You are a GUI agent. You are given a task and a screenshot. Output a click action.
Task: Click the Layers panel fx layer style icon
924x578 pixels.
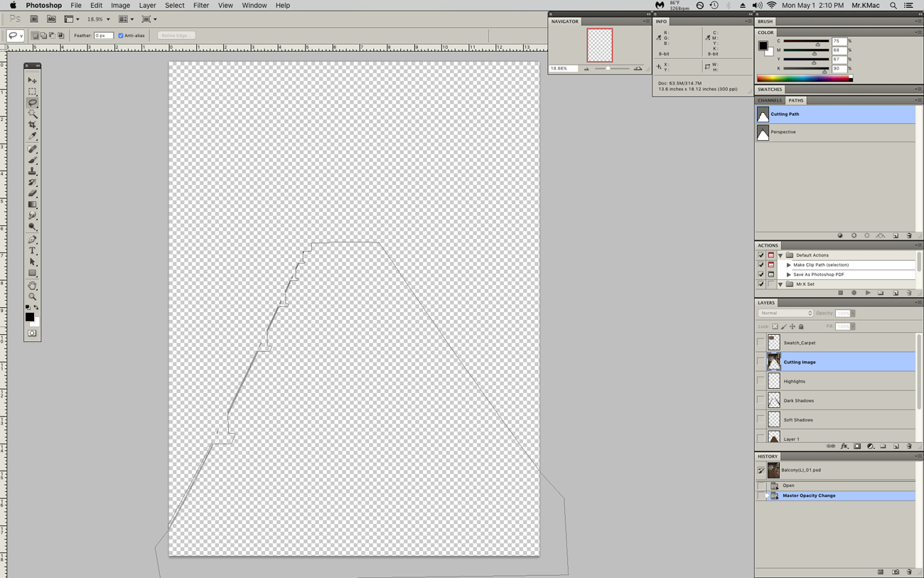(844, 446)
